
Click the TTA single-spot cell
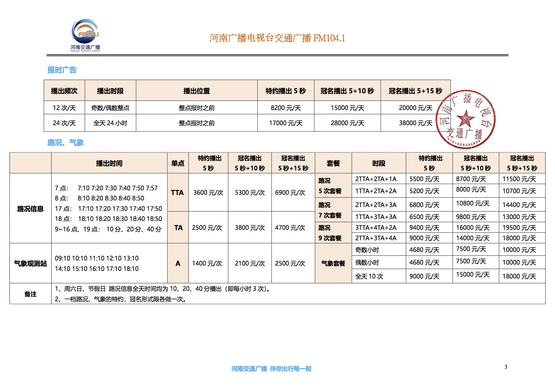tap(178, 193)
